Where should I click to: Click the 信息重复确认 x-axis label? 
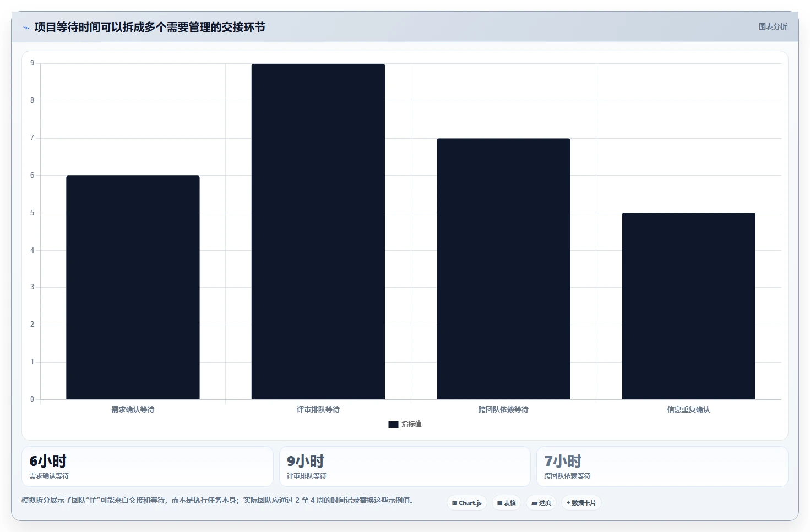688,409
